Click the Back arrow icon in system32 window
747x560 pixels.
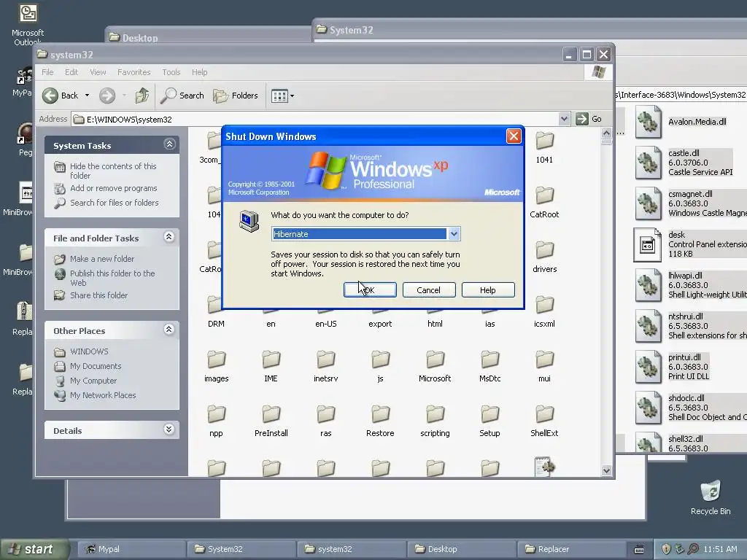tap(50, 96)
